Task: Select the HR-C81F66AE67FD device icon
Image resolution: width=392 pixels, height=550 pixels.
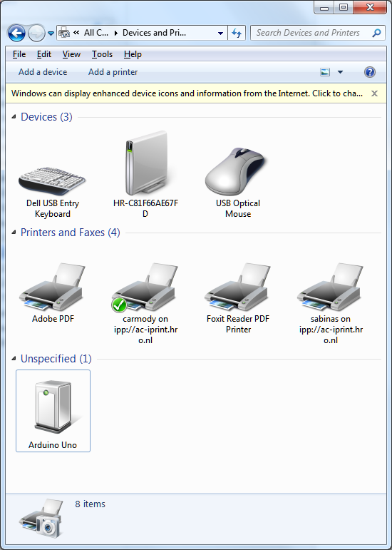Action: click(x=145, y=163)
